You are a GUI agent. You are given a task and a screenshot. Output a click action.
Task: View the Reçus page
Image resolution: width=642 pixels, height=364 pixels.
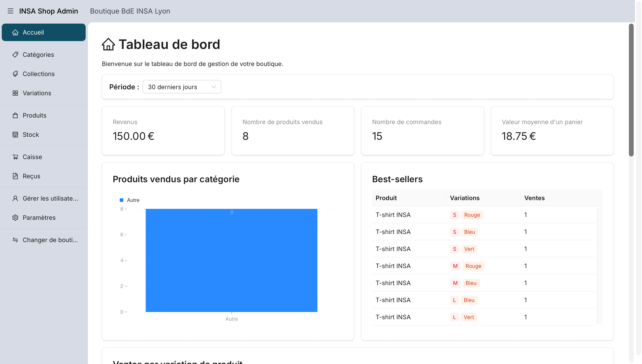click(44, 176)
